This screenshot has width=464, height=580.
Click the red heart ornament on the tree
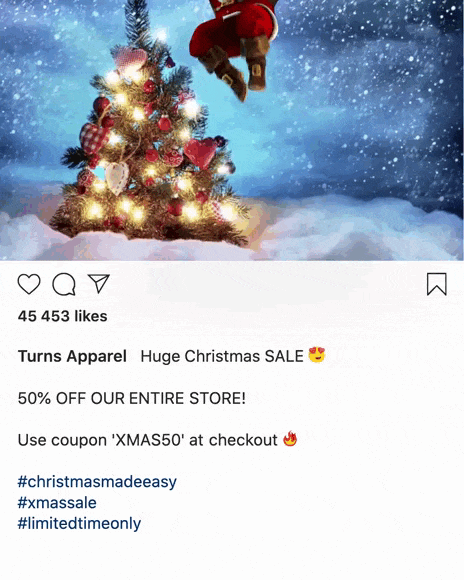[200, 152]
